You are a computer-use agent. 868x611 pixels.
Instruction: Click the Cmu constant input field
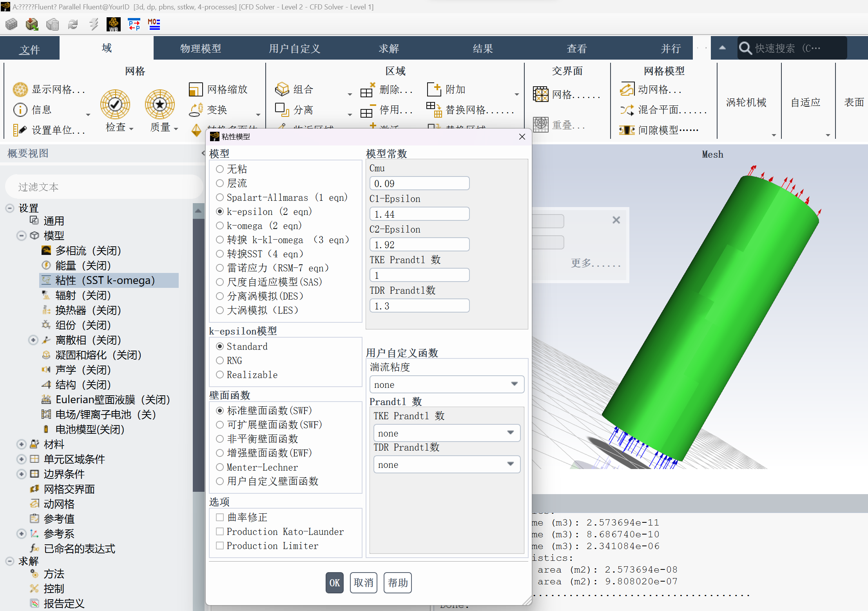tap(419, 183)
